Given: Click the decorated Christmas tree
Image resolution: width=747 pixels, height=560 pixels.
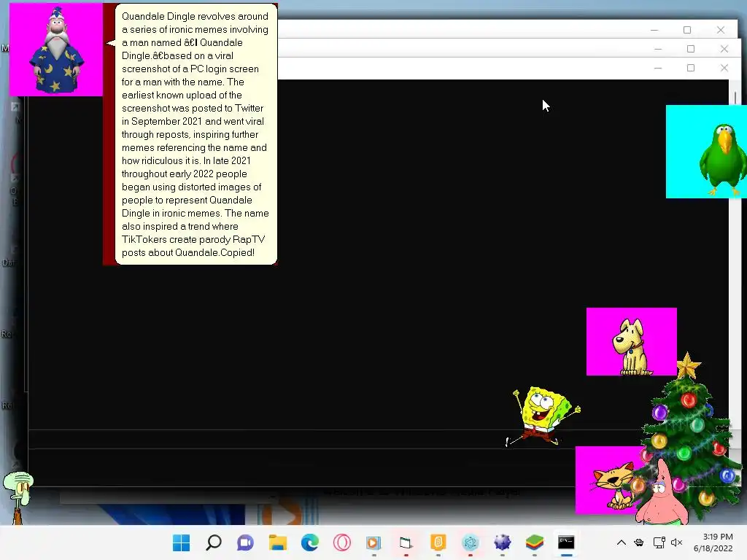Looking at the screenshot, I should tap(690, 429).
